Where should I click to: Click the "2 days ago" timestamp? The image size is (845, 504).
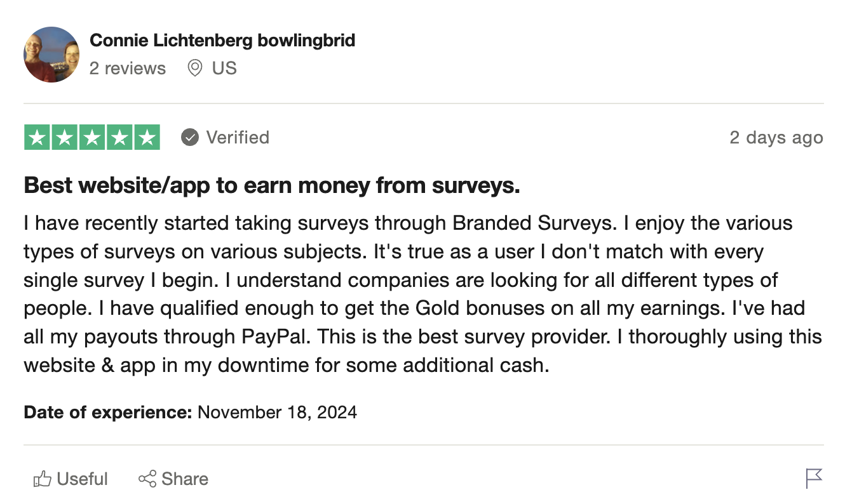click(776, 138)
